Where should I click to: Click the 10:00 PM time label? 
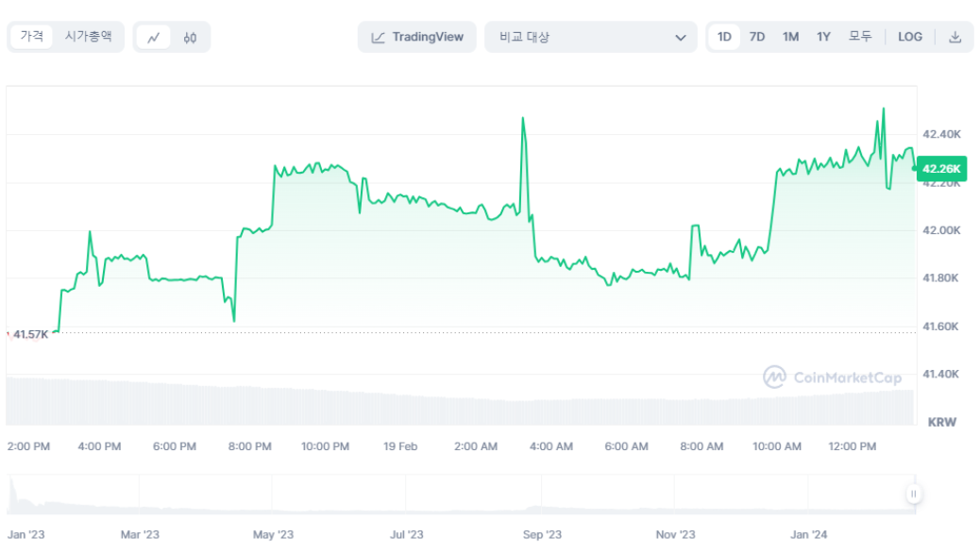(325, 446)
